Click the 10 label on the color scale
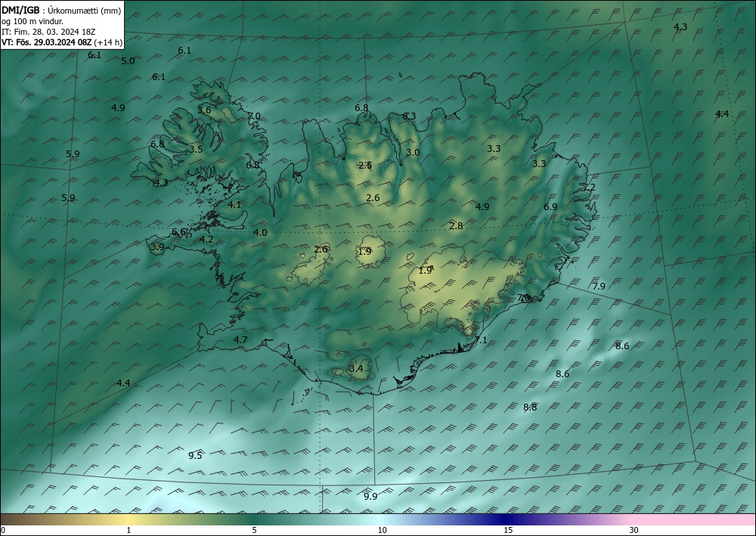756x536 pixels. click(382, 530)
